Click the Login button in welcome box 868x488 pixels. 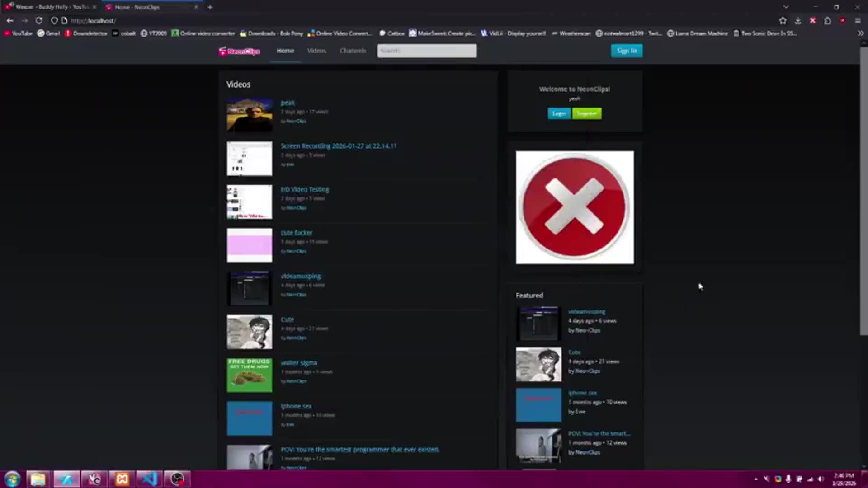tap(559, 113)
